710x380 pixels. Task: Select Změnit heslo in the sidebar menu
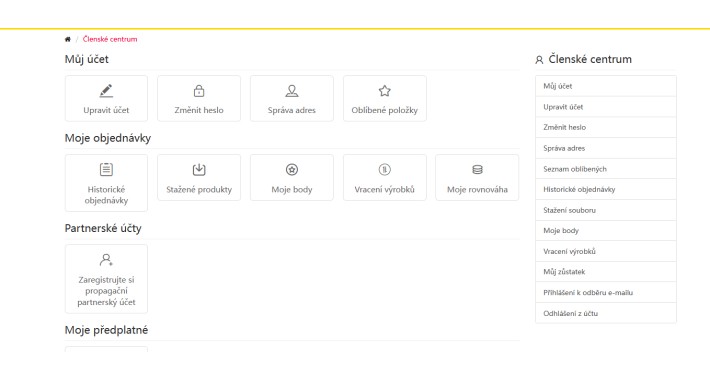(606, 127)
